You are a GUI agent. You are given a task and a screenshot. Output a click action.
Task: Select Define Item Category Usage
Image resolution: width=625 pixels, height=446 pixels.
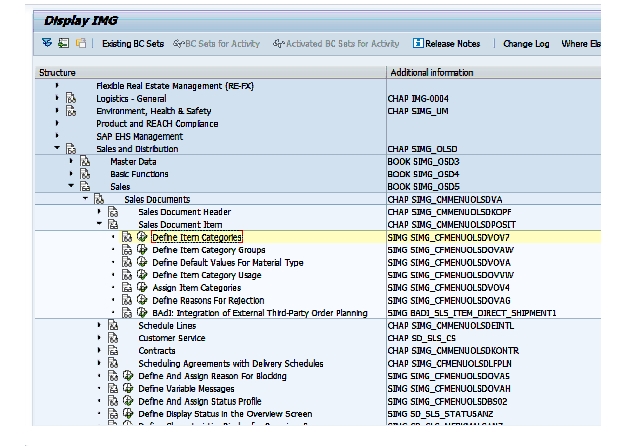(x=207, y=275)
